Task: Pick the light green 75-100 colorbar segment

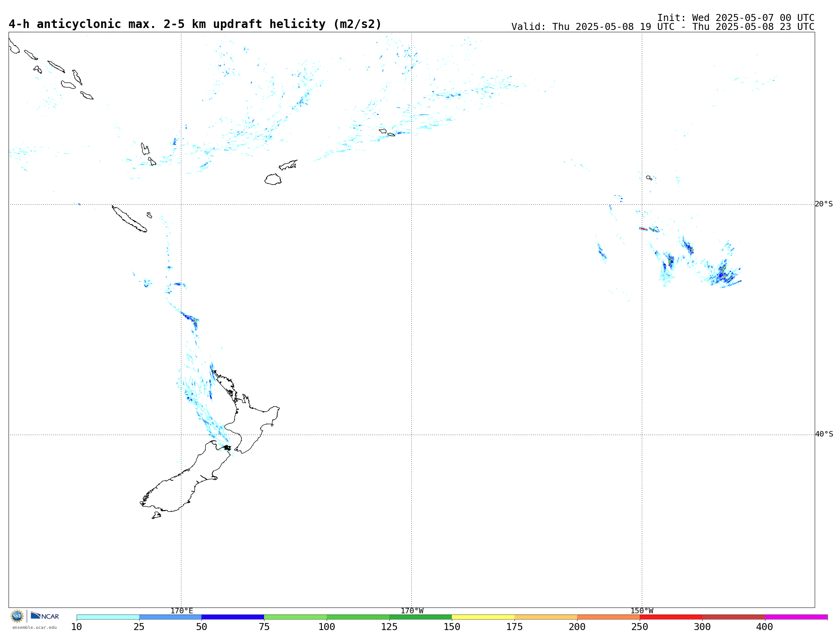Action: pyautogui.click(x=295, y=617)
